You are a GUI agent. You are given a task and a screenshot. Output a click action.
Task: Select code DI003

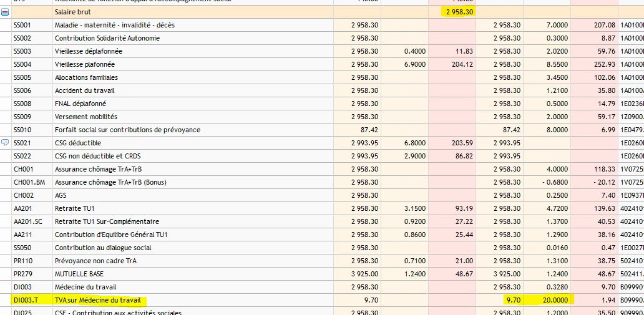pos(22,287)
